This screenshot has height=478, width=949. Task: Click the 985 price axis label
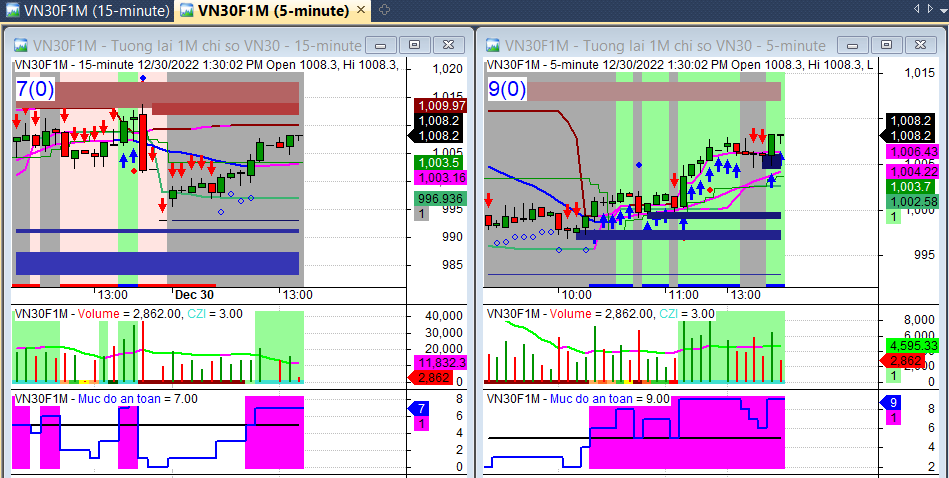452,264
